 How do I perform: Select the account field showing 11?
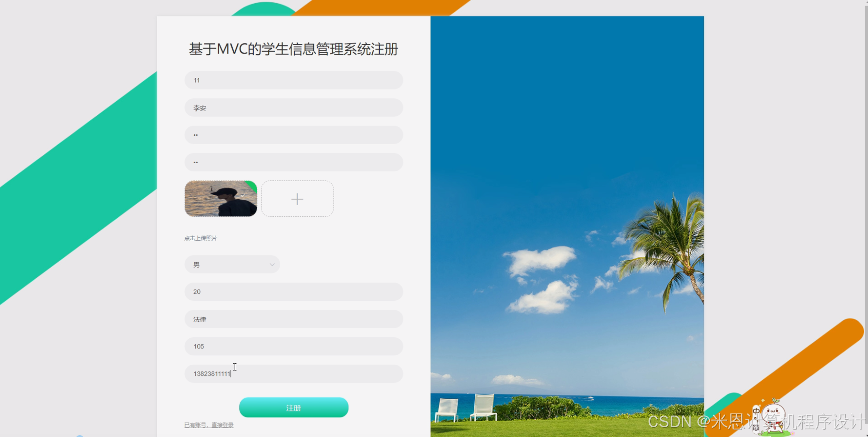pyautogui.click(x=293, y=80)
